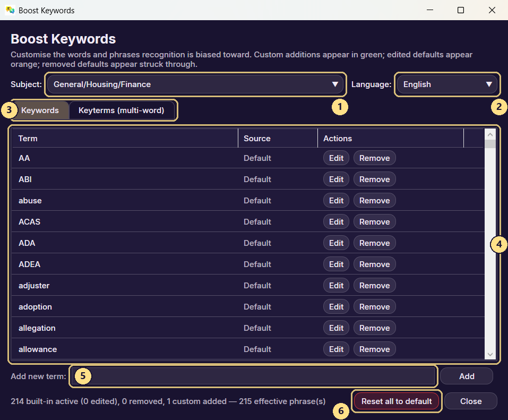The height and width of the screenshot is (420, 508).
Task: Edit the allegation term
Action: click(x=336, y=328)
